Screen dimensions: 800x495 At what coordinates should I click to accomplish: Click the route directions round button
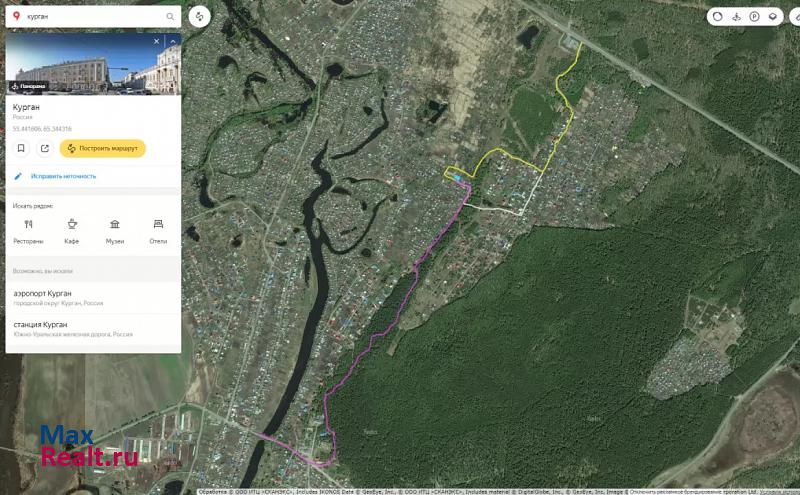(x=199, y=16)
